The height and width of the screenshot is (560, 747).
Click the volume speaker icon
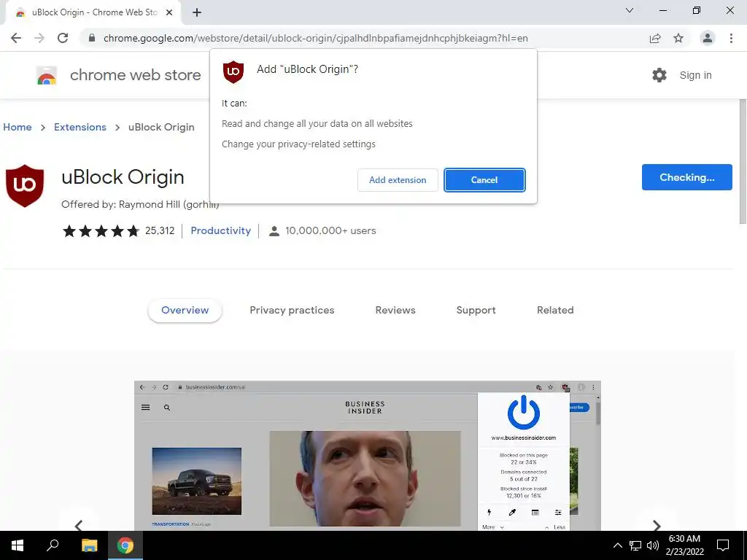pos(653,545)
